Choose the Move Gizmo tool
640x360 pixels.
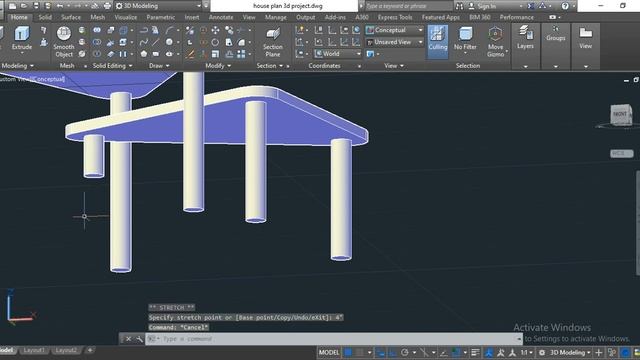(495, 42)
